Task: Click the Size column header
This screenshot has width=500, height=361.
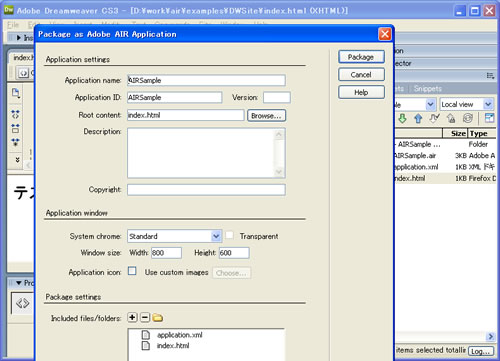Action: click(455, 133)
